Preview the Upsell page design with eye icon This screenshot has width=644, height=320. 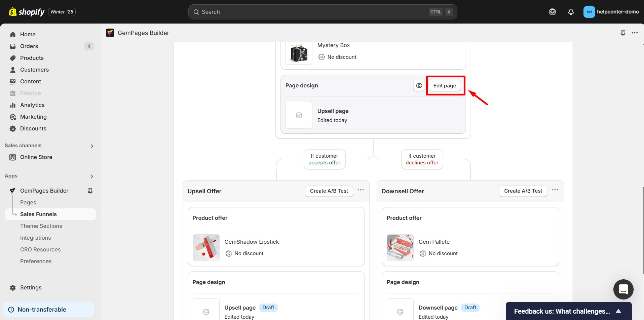click(419, 85)
